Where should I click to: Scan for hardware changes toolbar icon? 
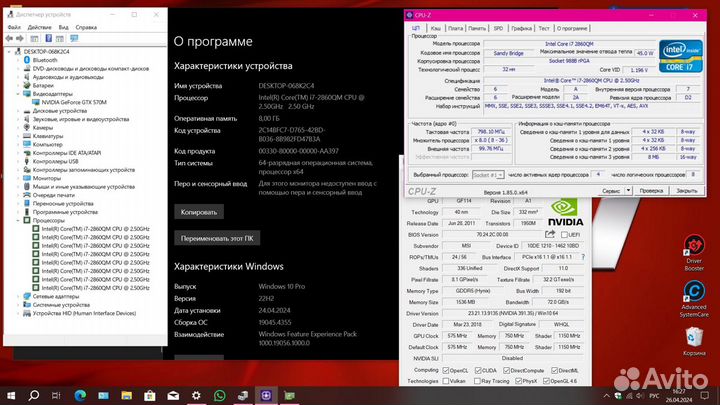point(74,39)
